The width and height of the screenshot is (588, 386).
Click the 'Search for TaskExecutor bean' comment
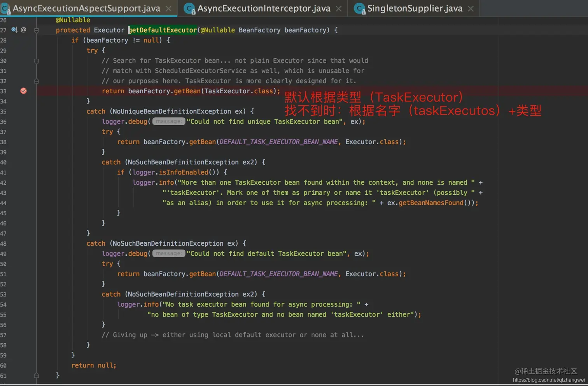(x=235, y=61)
